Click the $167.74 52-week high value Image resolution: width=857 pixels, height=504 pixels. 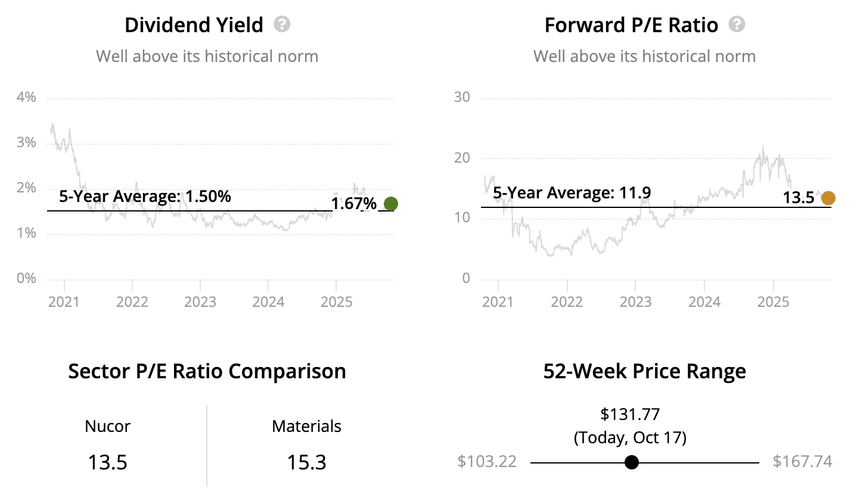pos(802,462)
